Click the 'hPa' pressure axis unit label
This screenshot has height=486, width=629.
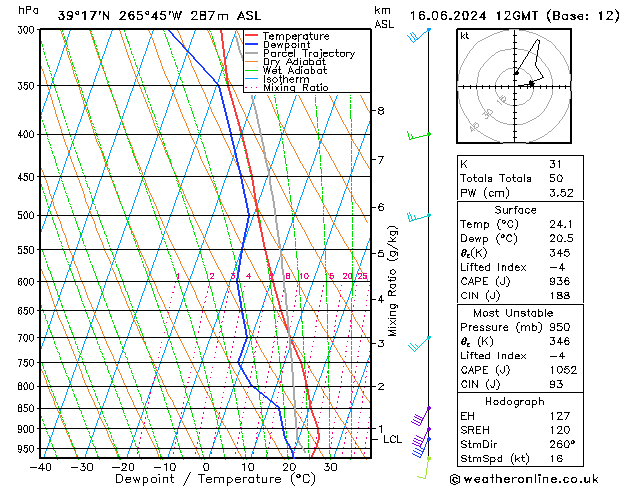point(28,11)
